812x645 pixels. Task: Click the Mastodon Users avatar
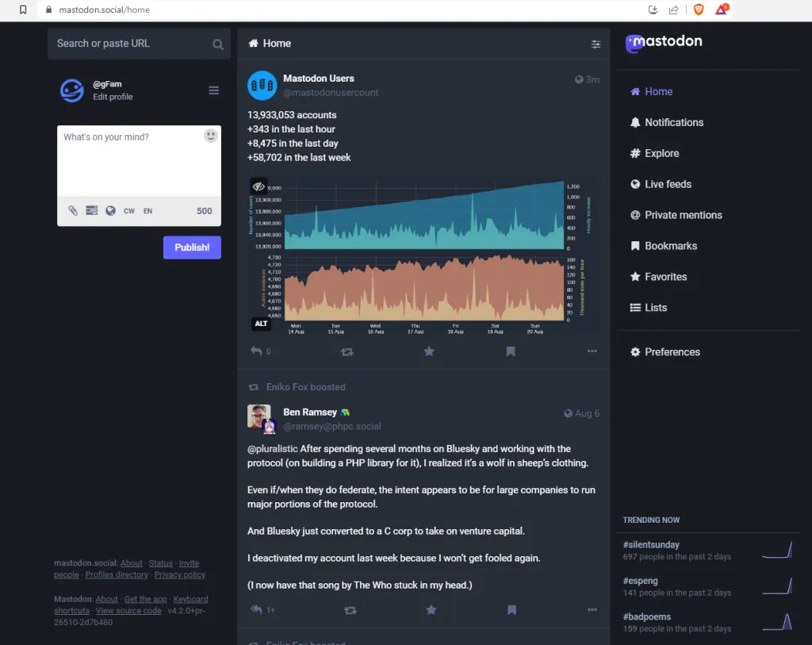point(262,86)
